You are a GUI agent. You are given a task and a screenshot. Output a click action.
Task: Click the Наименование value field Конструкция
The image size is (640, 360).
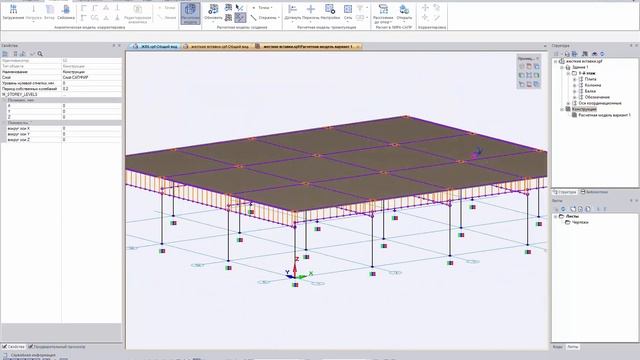(91, 71)
